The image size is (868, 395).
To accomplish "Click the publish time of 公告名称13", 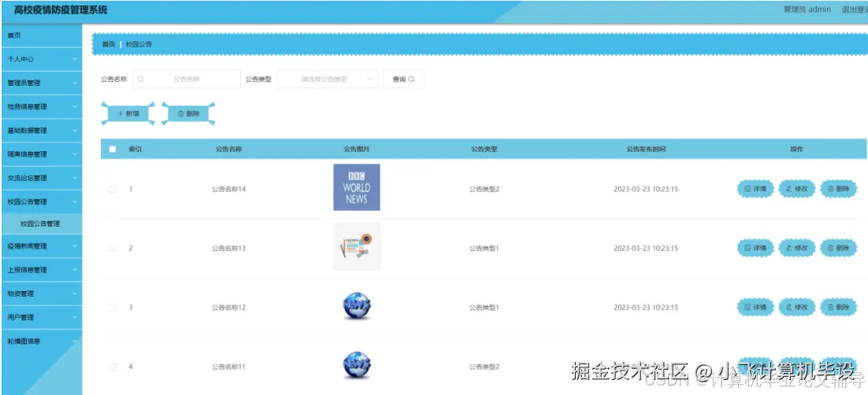I will (646, 249).
